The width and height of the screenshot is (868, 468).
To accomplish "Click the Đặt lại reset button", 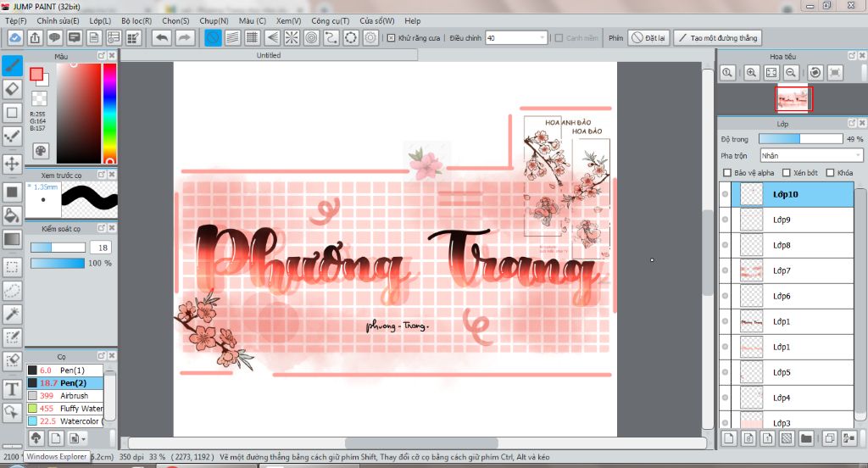I will [x=648, y=37].
